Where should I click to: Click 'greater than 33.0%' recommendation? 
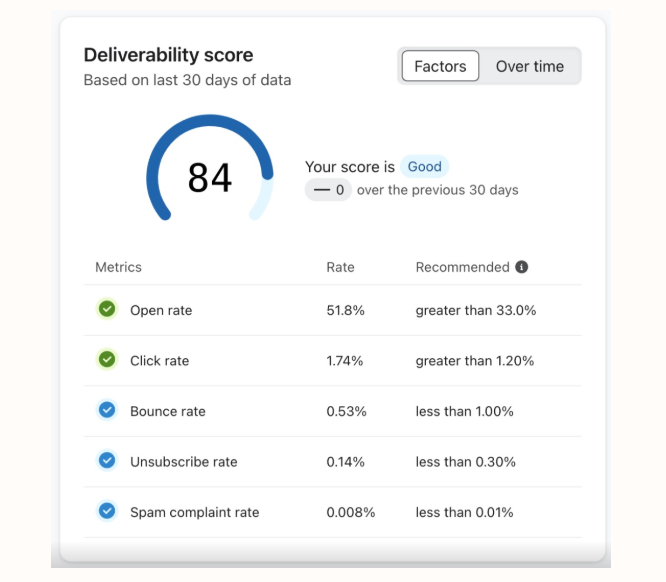(476, 311)
